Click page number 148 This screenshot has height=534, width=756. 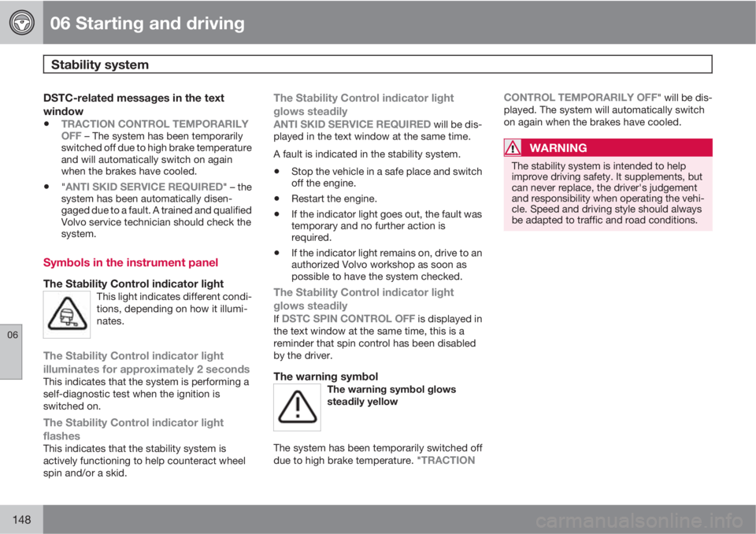[x=22, y=520]
